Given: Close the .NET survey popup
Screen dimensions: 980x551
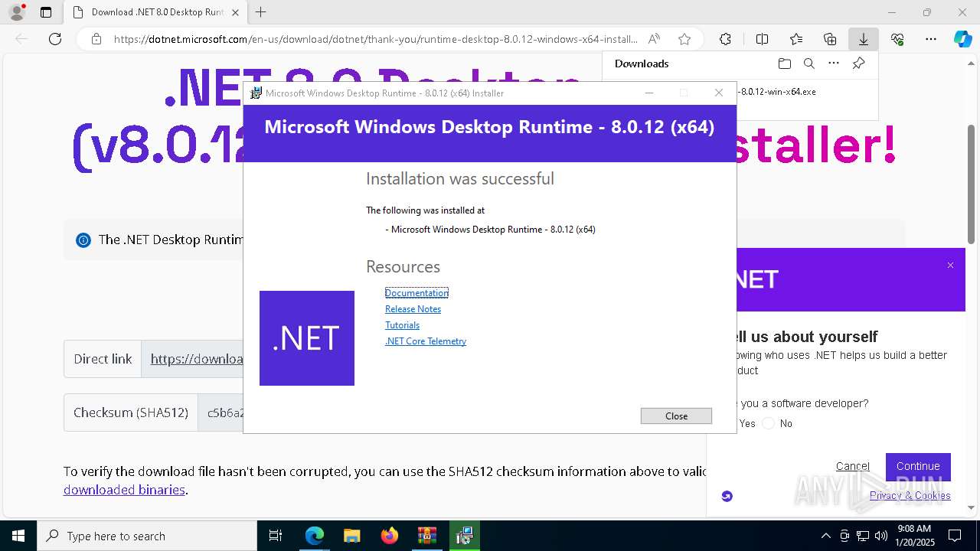Looking at the screenshot, I should 950,265.
